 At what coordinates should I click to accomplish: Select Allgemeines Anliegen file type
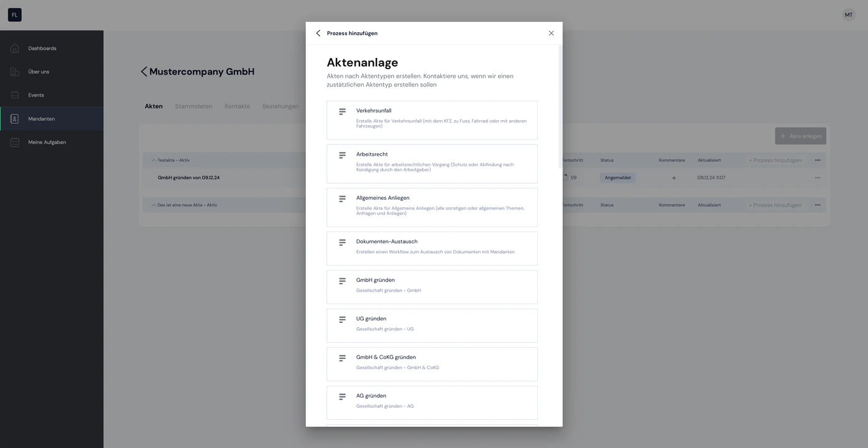click(x=432, y=207)
